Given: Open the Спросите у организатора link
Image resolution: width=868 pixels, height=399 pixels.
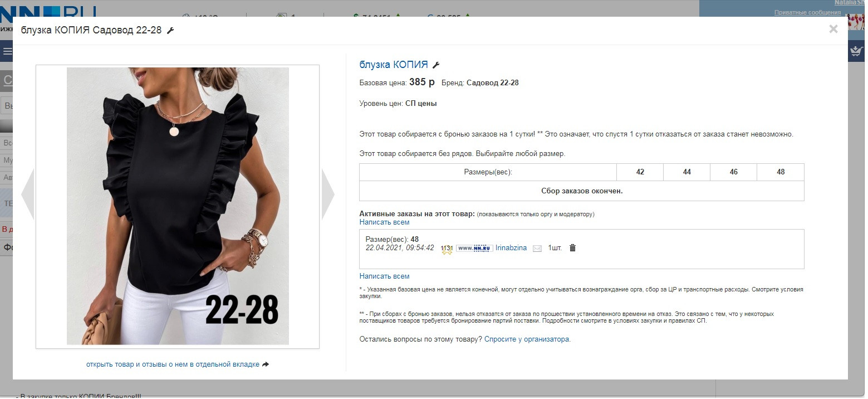Looking at the screenshot, I should point(527,339).
